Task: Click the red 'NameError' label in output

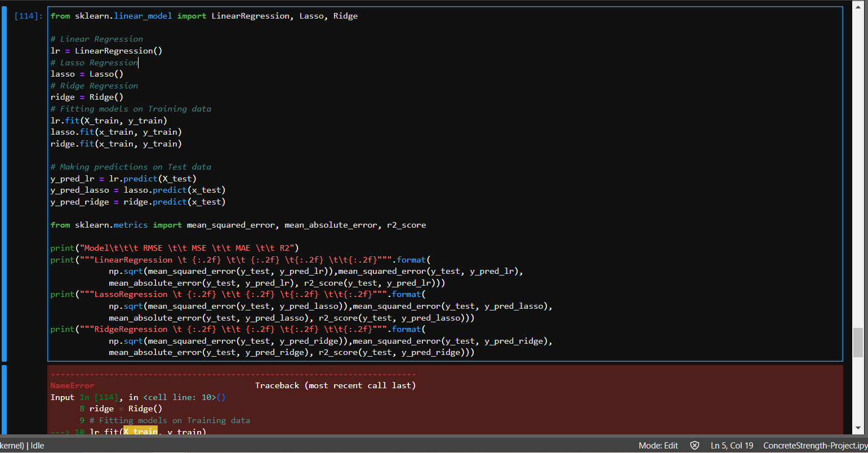Action: [x=72, y=385]
